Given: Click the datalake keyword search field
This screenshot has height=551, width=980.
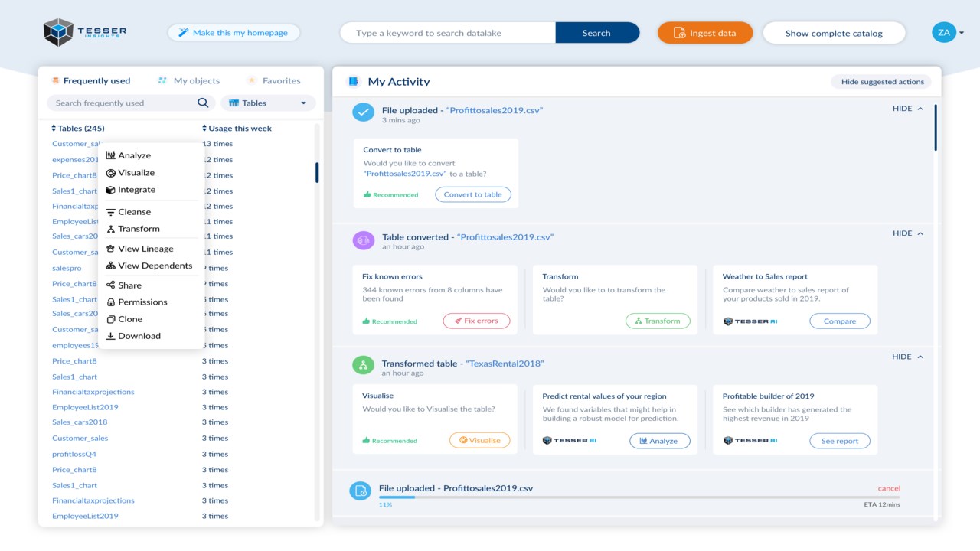Looking at the screenshot, I should click(448, 33).
